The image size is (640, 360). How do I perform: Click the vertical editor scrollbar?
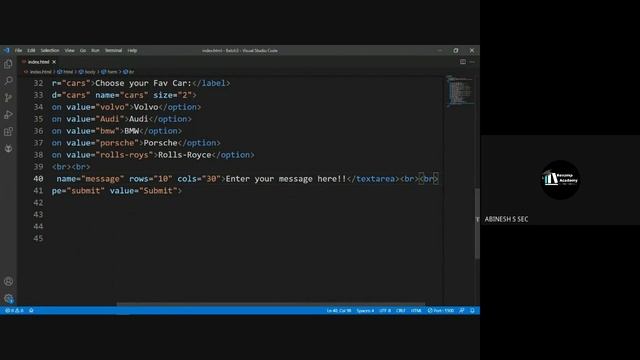[x=477, y=223]
